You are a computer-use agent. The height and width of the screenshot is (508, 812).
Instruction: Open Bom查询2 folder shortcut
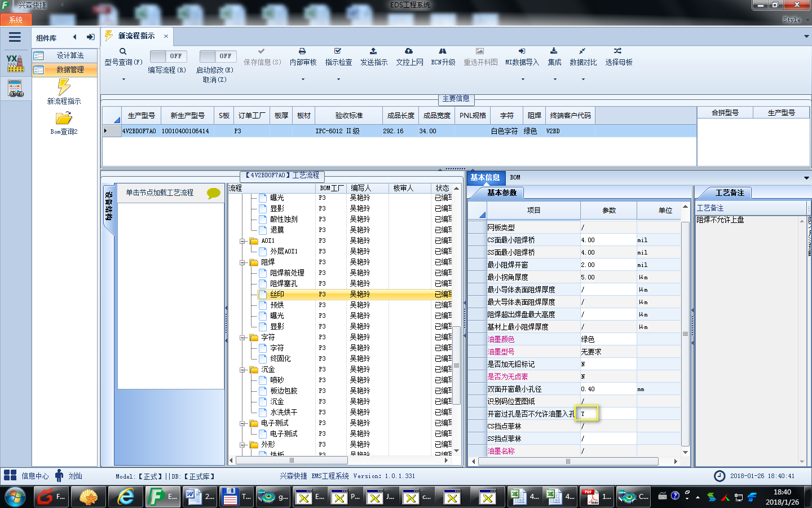click(64, 122)
